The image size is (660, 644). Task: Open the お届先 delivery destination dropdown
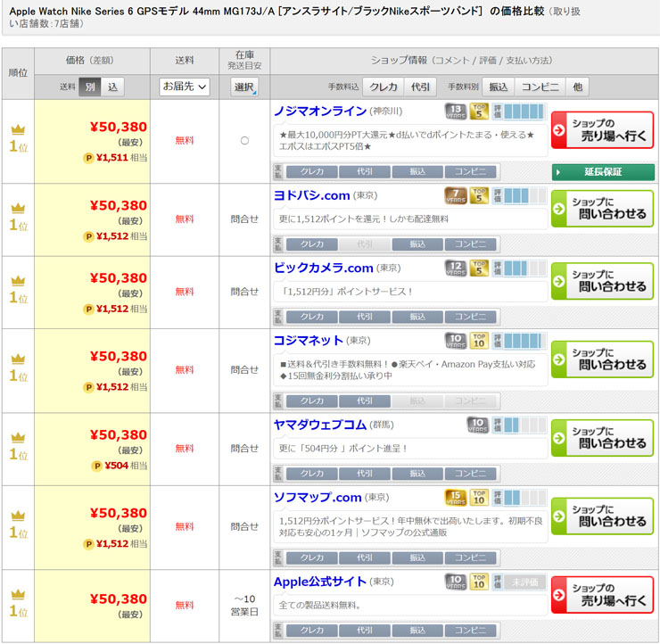point(185,87)
